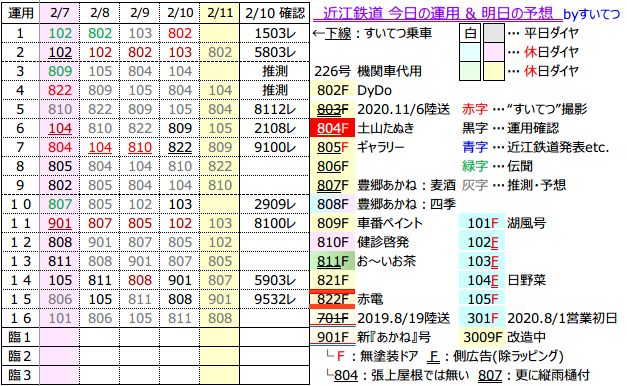This screenshot has width=627, height=386.
Task: Select the 807F 豊郷あかね 麦酒 cell
Action: 332,185
